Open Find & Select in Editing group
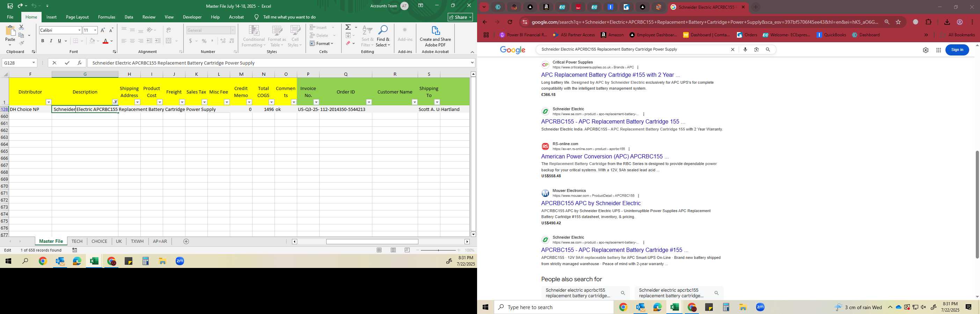This screenshot has height=314, width=980. click(383, 36)
